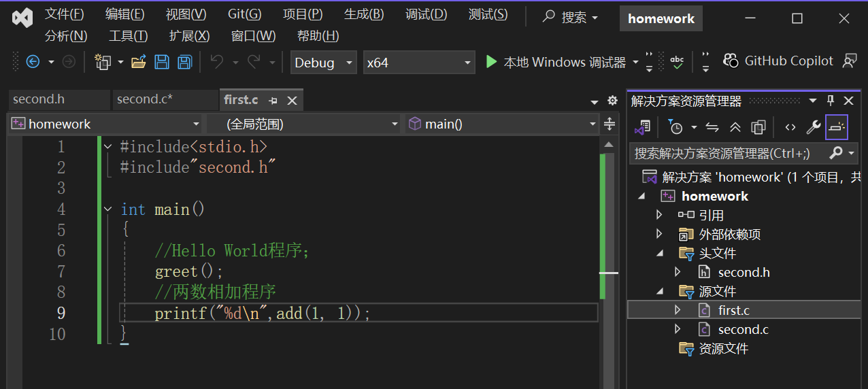Viewport: 868px width, 389px height.
Task: Save the current file with Save icon
Action: [x=162, y=62]
